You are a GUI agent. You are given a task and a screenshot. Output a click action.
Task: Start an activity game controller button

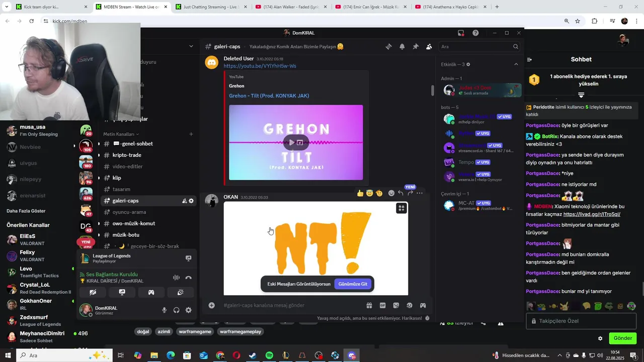click(151, 292)
